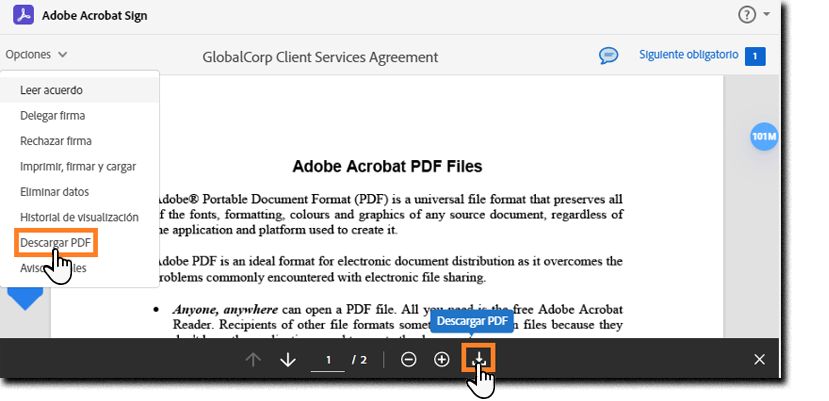Select Leer acuerdo from the options menu

point(80,90)
